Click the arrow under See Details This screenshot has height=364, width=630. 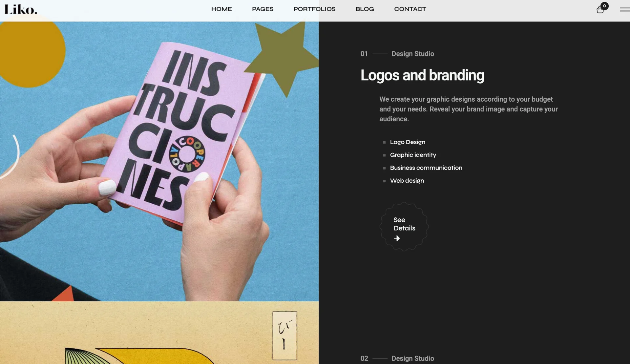click(397, 238)
